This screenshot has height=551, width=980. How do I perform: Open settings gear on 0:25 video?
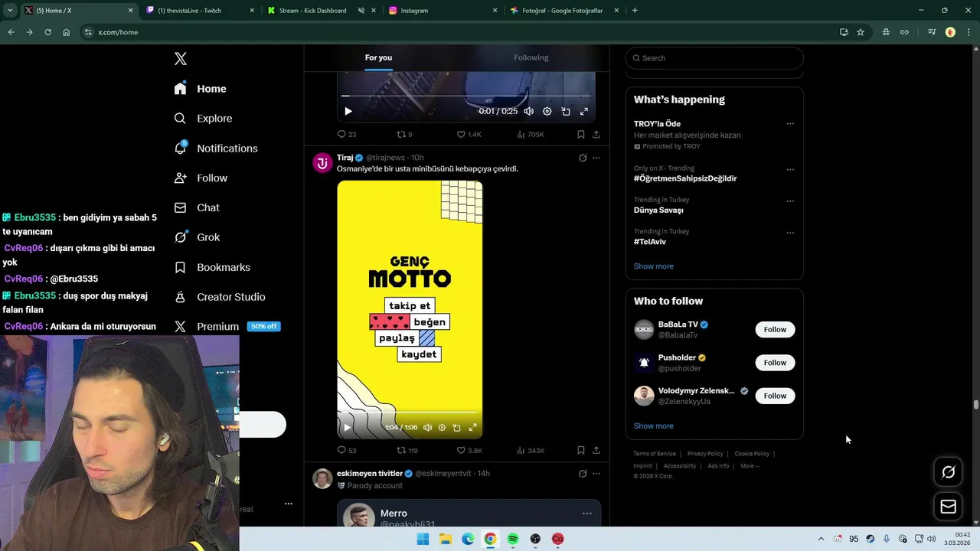547,111
